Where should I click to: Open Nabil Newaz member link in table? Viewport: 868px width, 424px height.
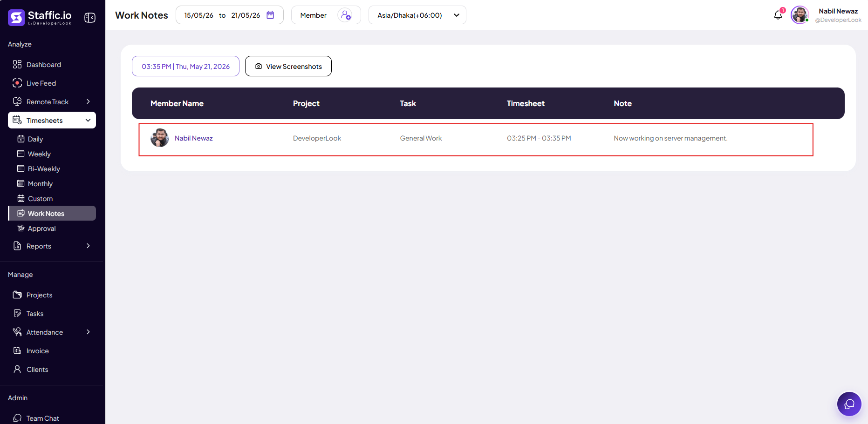tap(193, 138)
